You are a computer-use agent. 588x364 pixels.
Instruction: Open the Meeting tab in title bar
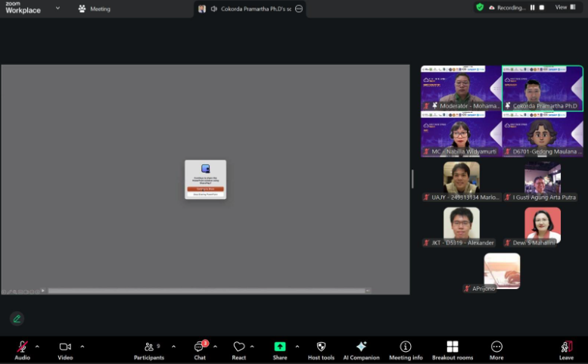(x=95, y=9)
